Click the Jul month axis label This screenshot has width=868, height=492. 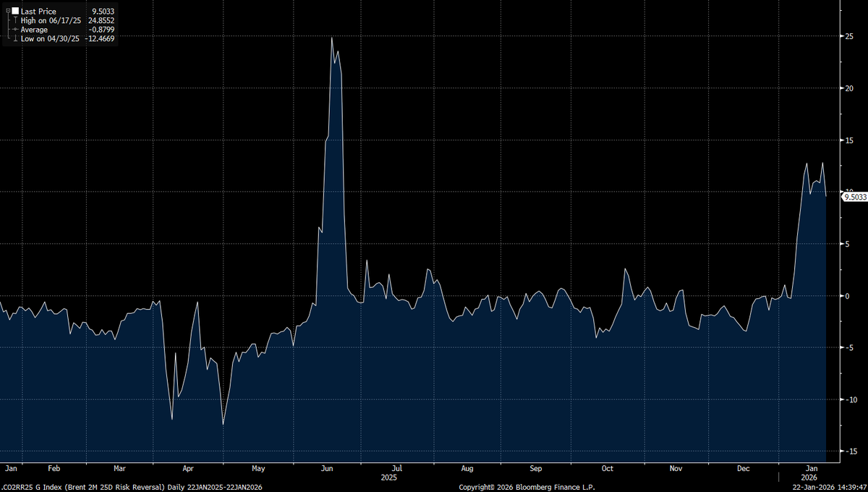tap(396, 469)
